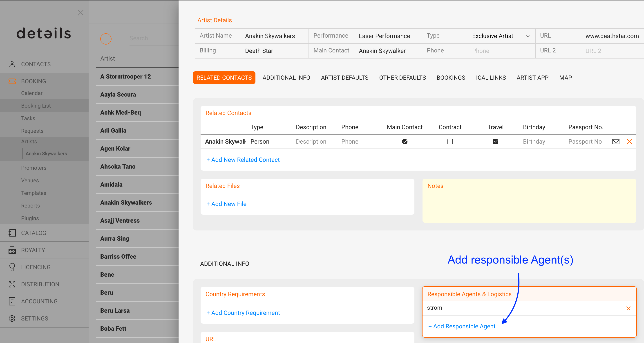Open the Other Defaults tab
Screen dimensions: 644x343
click(x=402, y=78)
